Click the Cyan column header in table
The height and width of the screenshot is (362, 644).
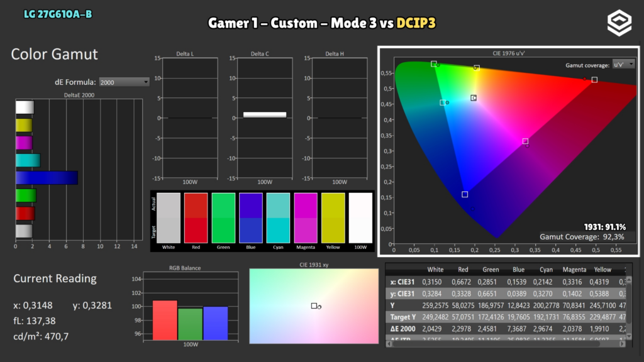coord(546,270)
